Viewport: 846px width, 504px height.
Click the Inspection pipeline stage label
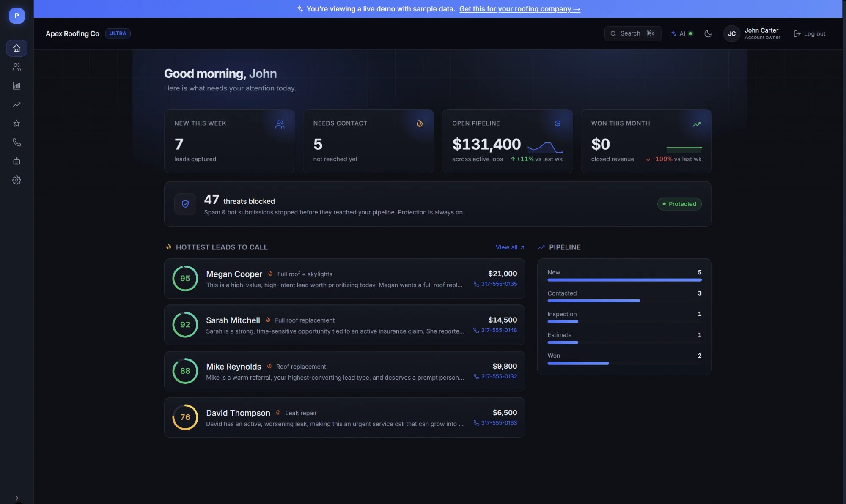click(562, 314)
